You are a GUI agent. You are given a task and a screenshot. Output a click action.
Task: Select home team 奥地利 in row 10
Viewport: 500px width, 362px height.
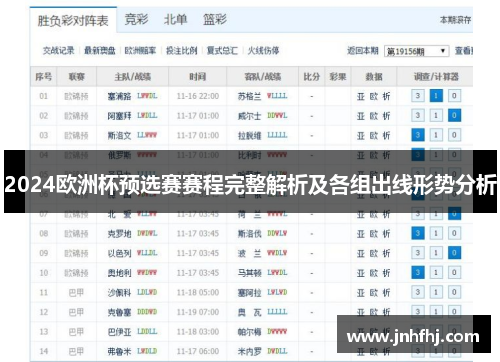point(119,273)
